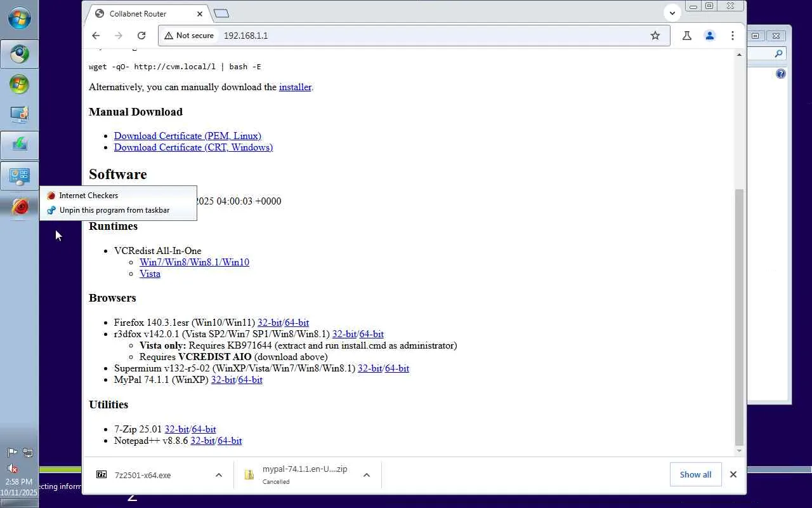Download 7-Zip 25.01 64-bit
This screenshot has height=508, width=812.
coord(204,429)
